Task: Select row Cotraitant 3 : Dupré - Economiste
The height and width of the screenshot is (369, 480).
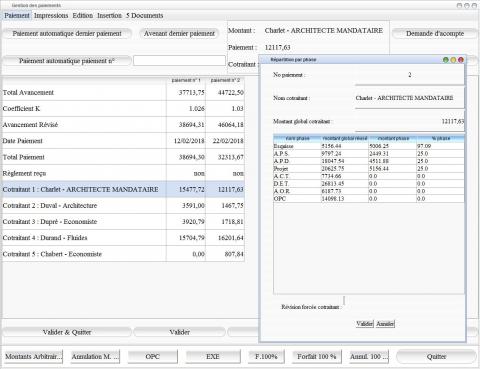Action: pos(123,222)
